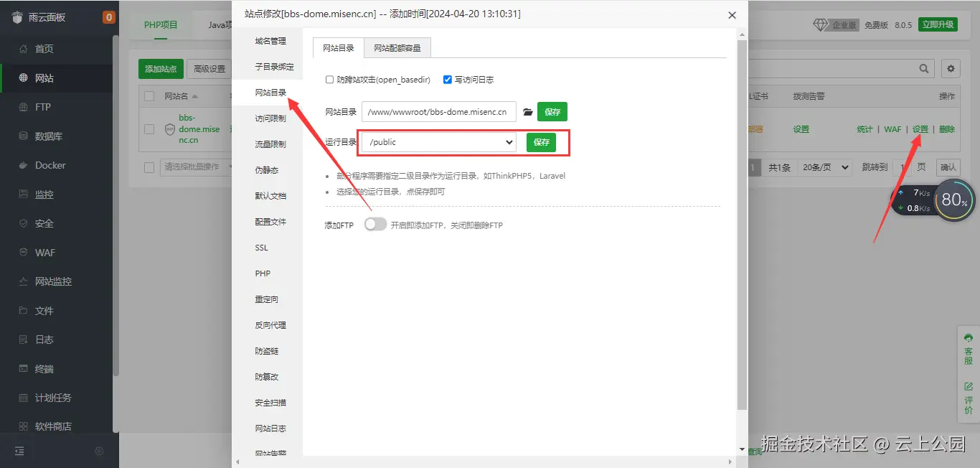This screenshot has height=468, width=980.
Task: Open 访问限制 in dialog menu
Action: pyautogui.click(x=270, y=118)
